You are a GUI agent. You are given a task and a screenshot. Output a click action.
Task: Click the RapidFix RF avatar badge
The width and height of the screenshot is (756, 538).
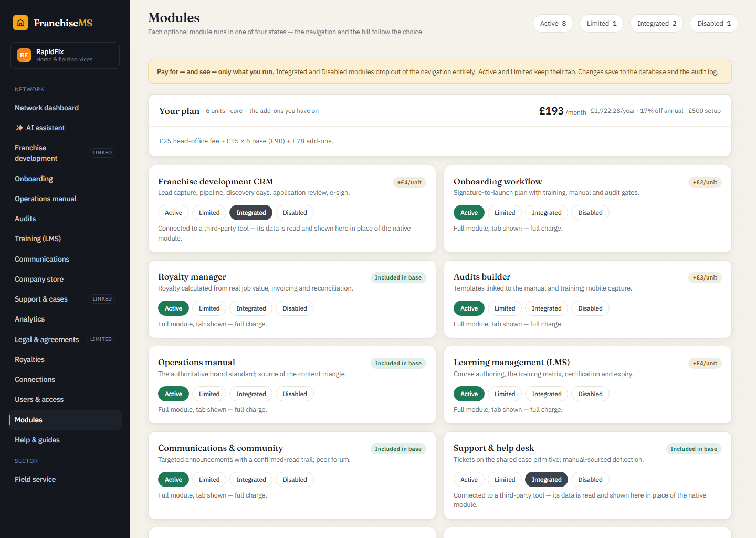click(x=24, y=55)
